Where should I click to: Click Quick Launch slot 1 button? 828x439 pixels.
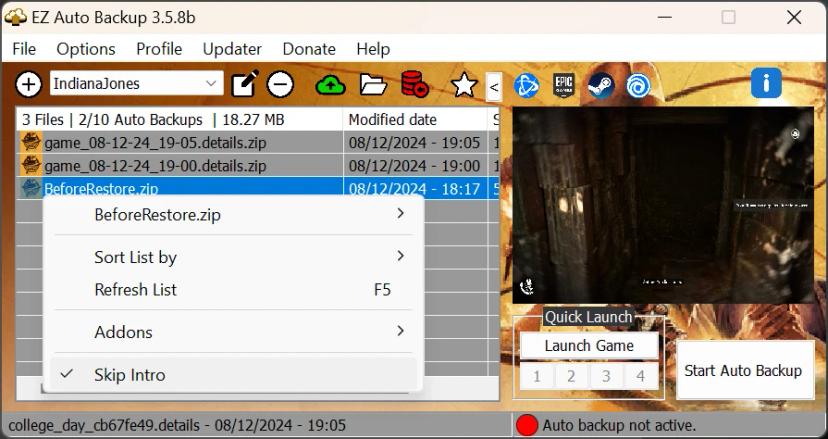(537, 376)
